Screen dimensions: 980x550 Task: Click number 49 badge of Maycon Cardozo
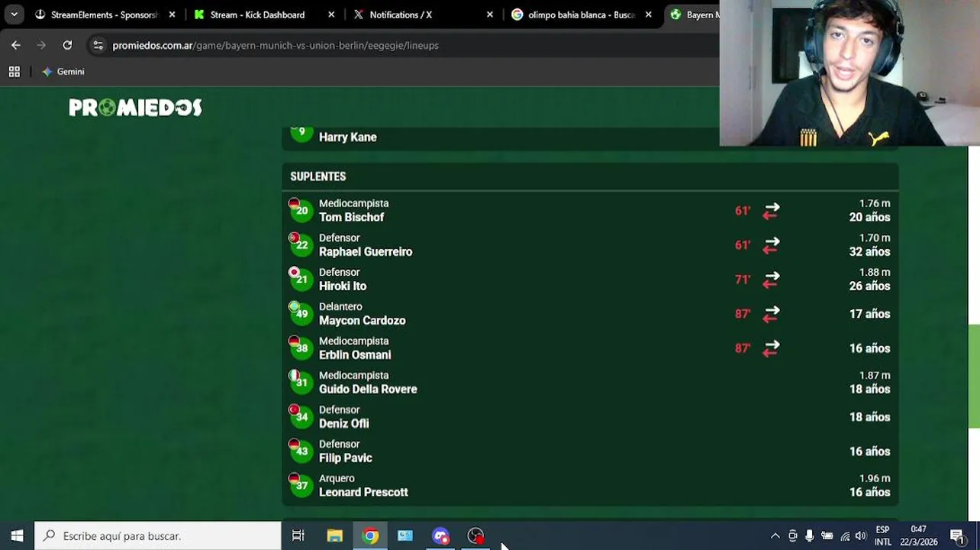(301, 314)
